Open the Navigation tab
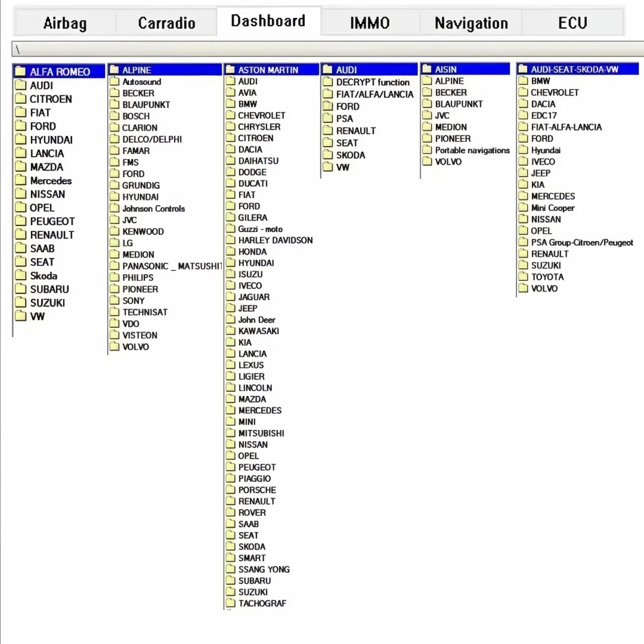 (x=471, y=23)
